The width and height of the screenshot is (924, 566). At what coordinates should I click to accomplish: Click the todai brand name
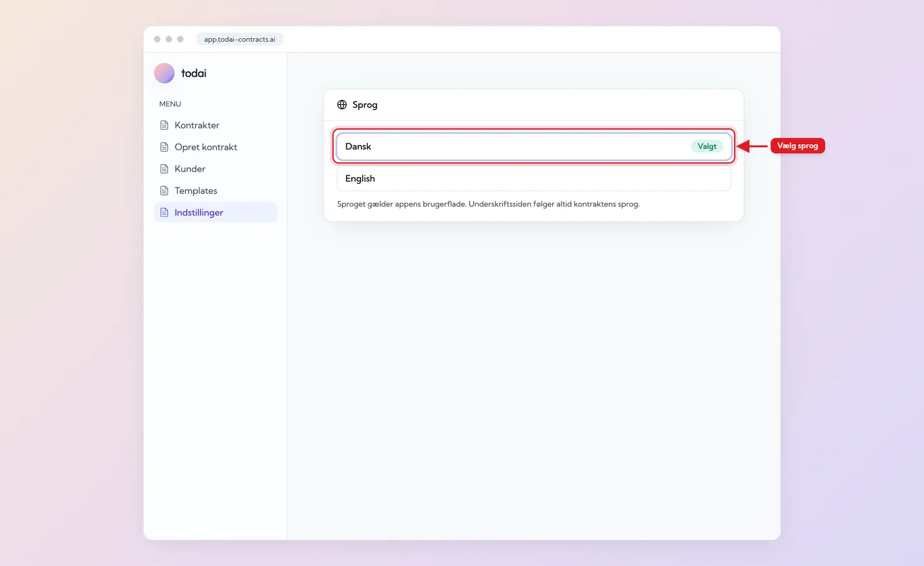[x=193, y=73]
